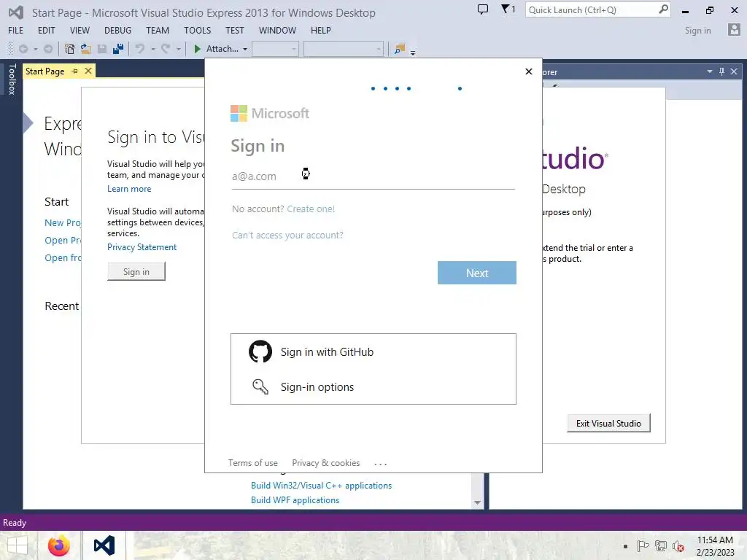This screenshot has height=560, width=747.
Task: Click the muted volume tray icon
Action: [678, 546]
